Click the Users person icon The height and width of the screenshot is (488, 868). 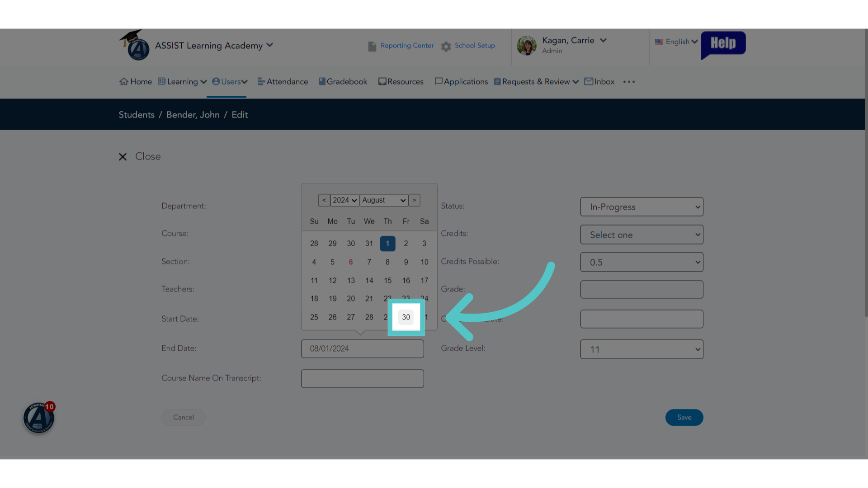[216, 81]
